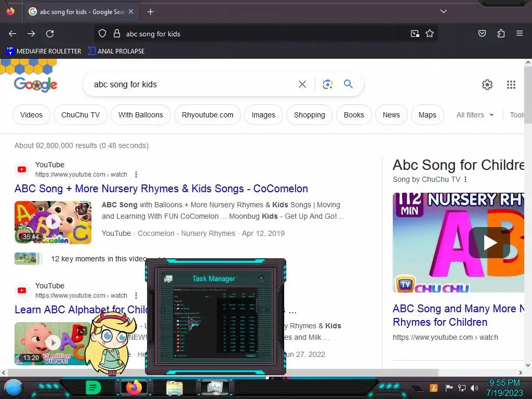The height and width of the screenshot is (399, 532).
Task: Open a new browser tab
Action: click(x=150, y=12)
